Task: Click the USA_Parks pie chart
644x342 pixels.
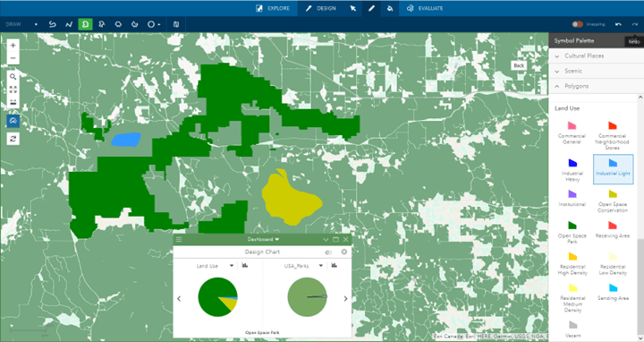Action: [307, 297]
